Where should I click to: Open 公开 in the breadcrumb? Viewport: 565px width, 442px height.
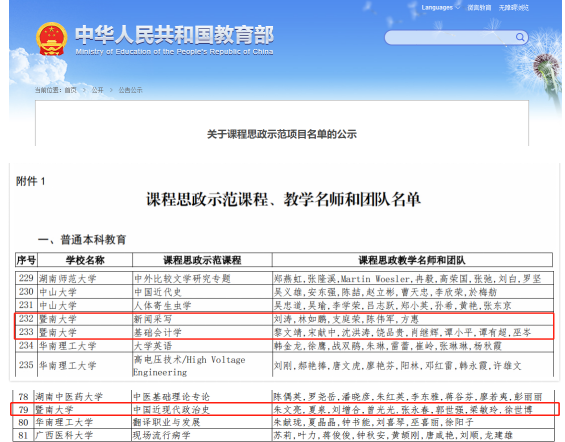point(97,90)
